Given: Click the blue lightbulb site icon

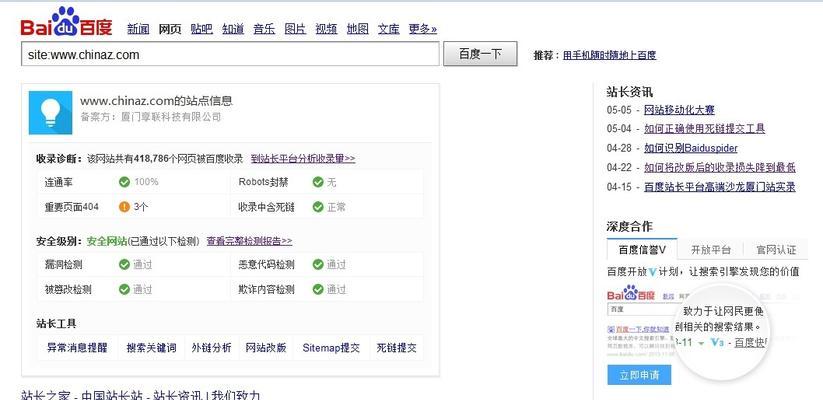Looking at the screenshot, I should (50, 112).
